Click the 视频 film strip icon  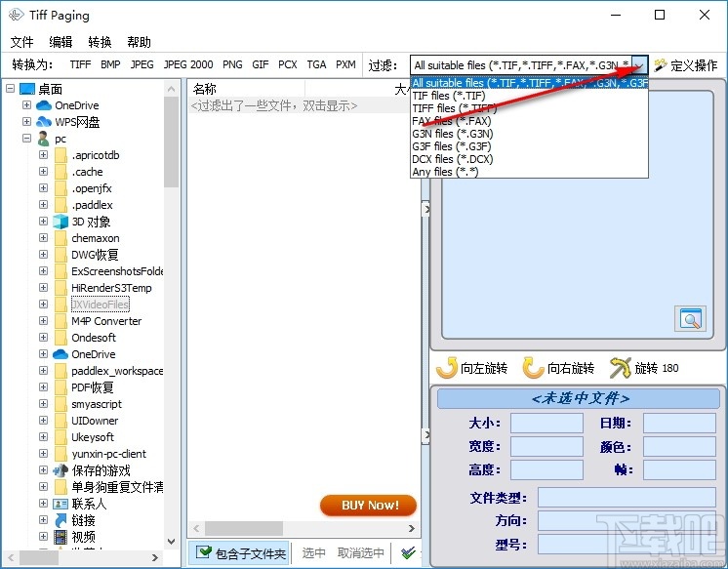coord(61,537)
